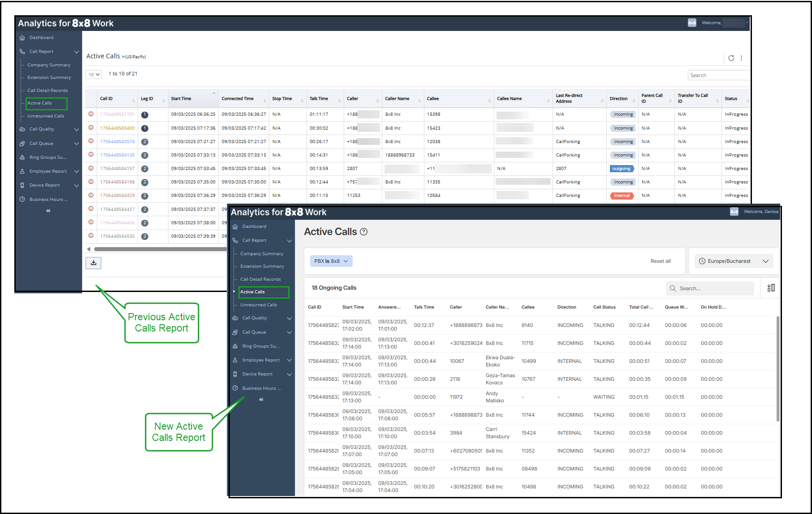Expand Call Queue in previous sidebar
The width and height of the screenshot is (812, 514).
pos(77,144)
